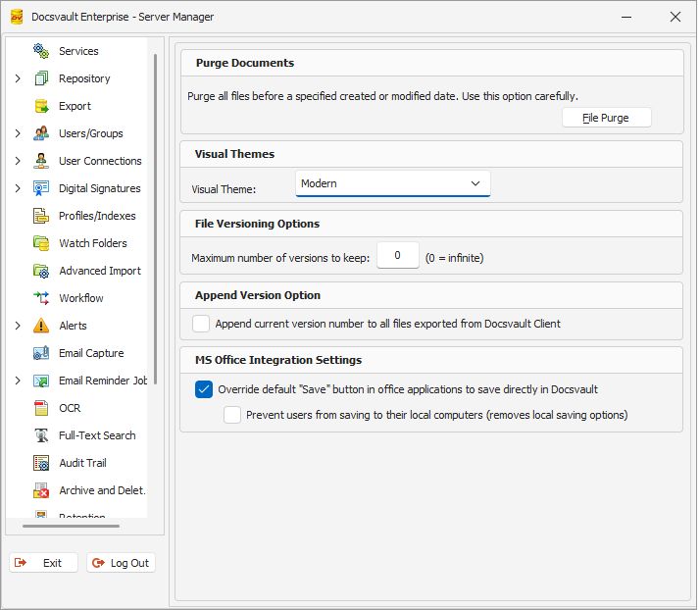Image resolution: width=700 pixels, height=610 pixels.
Task: Select the Export icon in sidebar
Action: point(41,106)
